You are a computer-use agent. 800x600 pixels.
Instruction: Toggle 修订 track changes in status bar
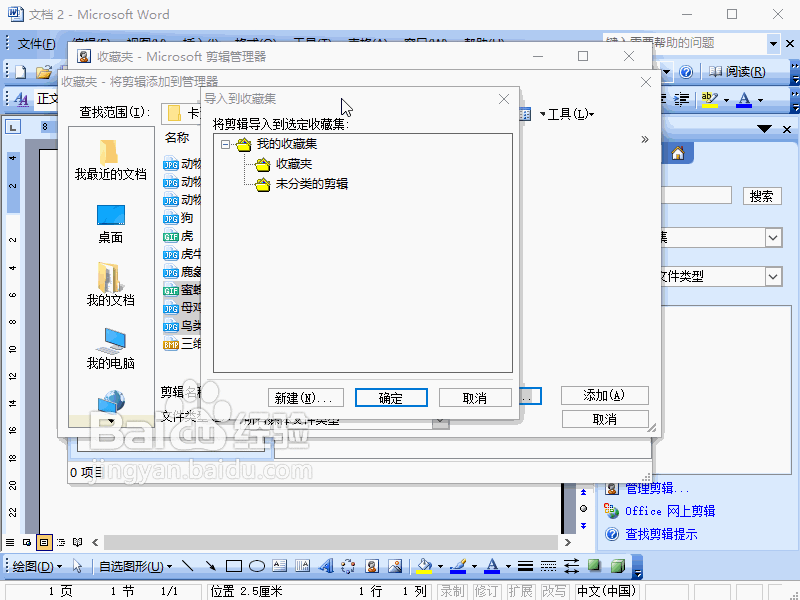[x=486, y=591]
